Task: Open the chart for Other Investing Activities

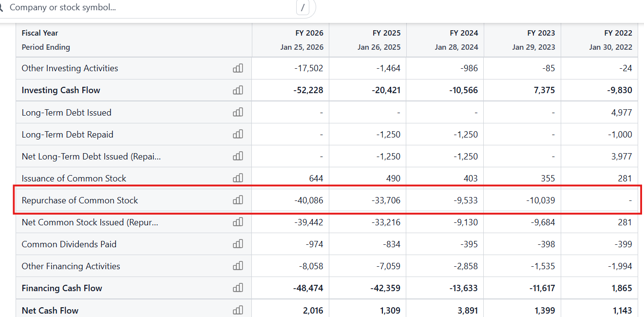Action: [x=238, y=68]
